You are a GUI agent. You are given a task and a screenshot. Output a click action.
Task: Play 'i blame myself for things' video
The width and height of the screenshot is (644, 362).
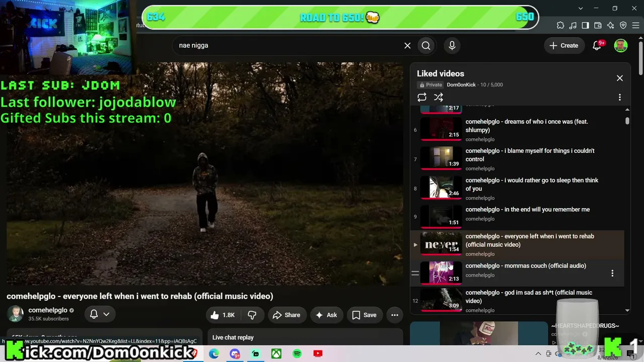pos(530,155)
